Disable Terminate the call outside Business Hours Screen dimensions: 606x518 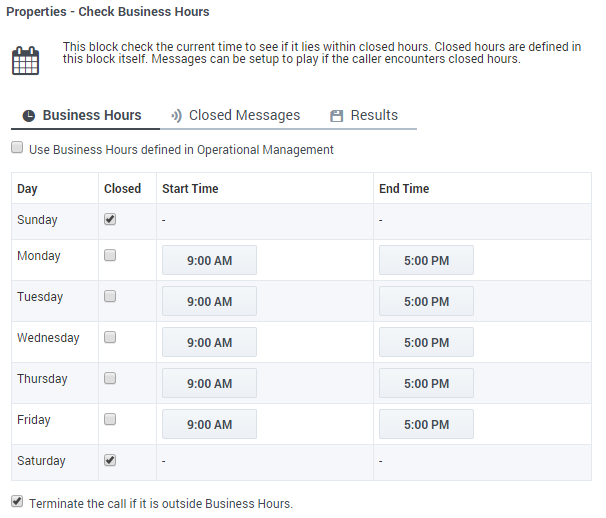coord(17,502)
